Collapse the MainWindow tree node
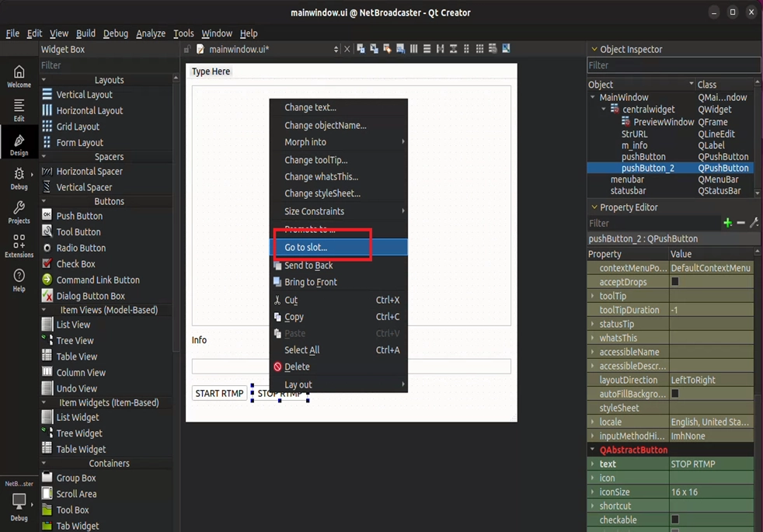Image resolution: width=763 pixels, height=532 pixels. click(x=593, y=97)
